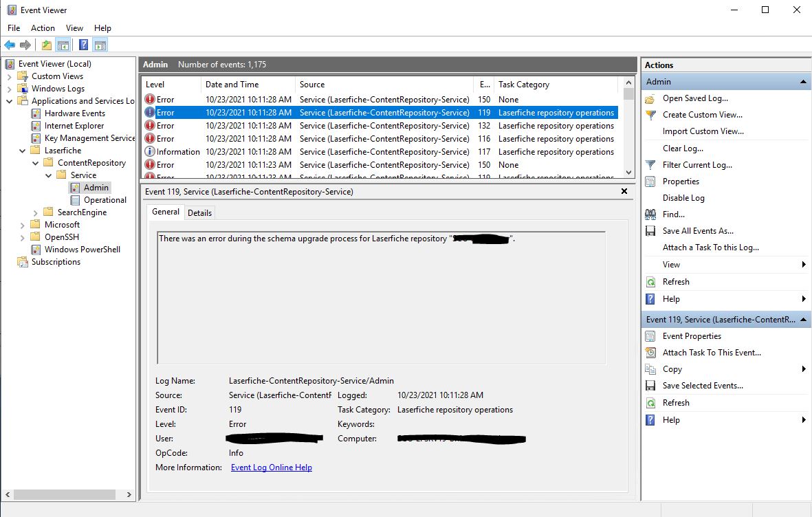The image size is (812, 517).
Task: Click the Back arrow toolbar icon
Action: (10, 45)
